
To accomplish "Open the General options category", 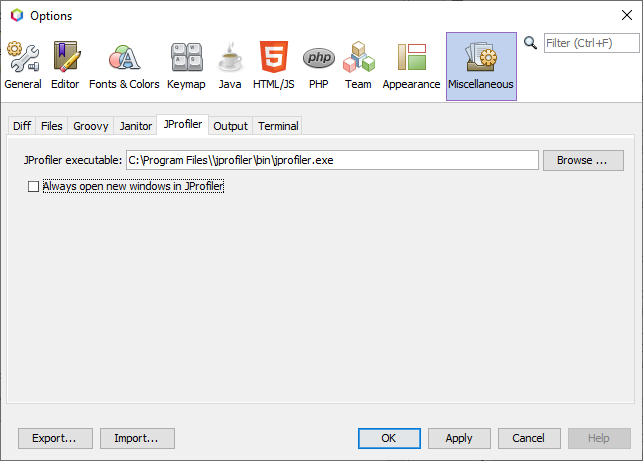I will coord(23,66).
